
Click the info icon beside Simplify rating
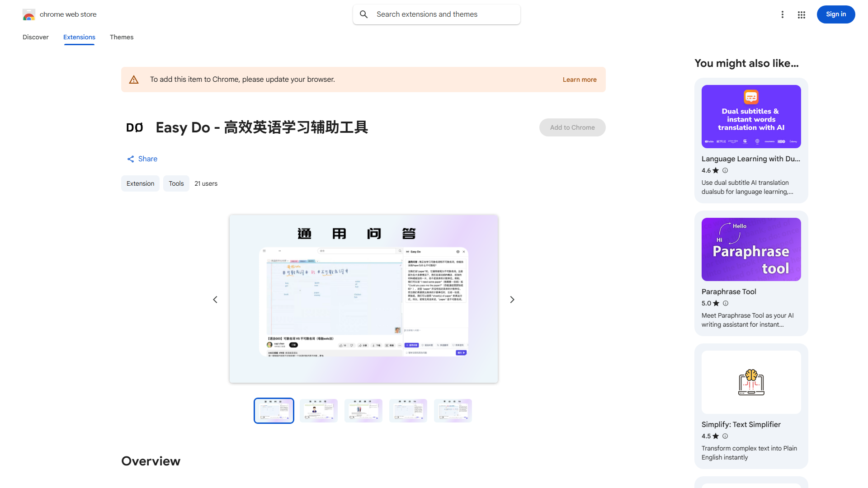[725, 436]
